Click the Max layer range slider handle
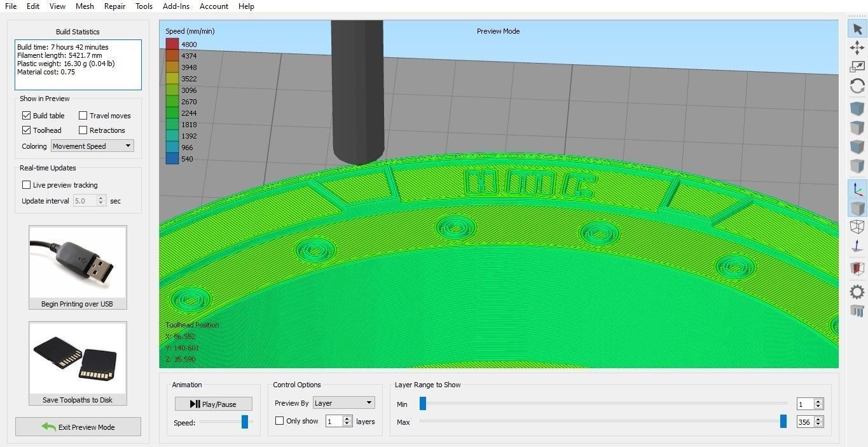The width and height of the screenshot is (868, 447). point(783,421)
